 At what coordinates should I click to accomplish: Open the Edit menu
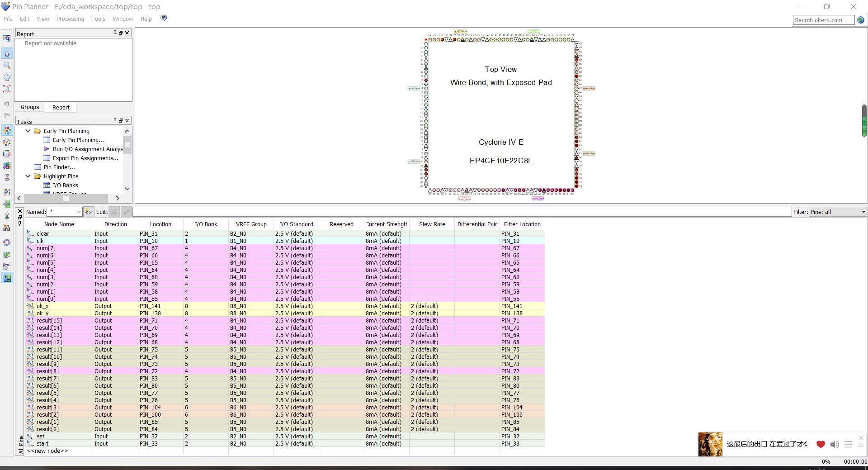pos(25,19)
